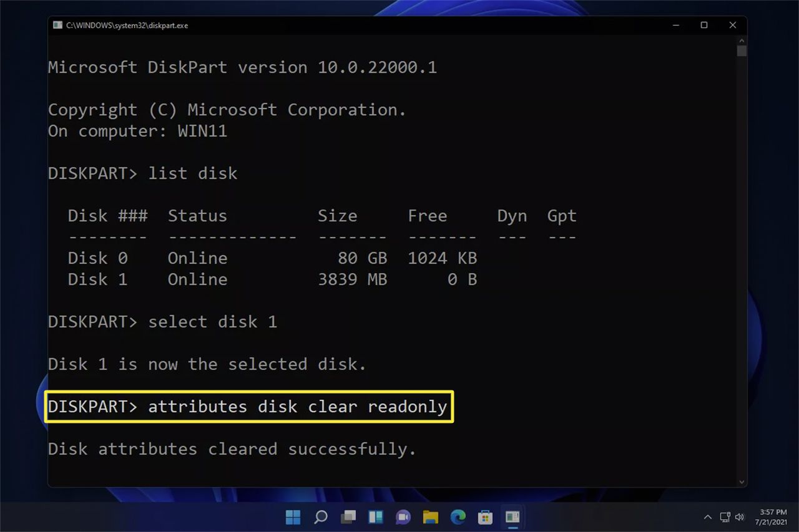Select the diskpart taskbar icon
Screen dimensions: 799x532
tap(512, 517)
